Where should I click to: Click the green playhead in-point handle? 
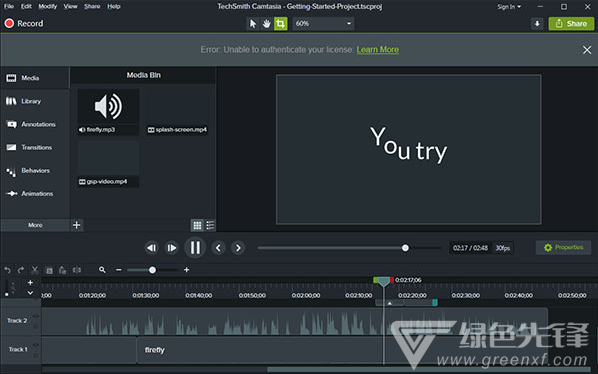376,280
